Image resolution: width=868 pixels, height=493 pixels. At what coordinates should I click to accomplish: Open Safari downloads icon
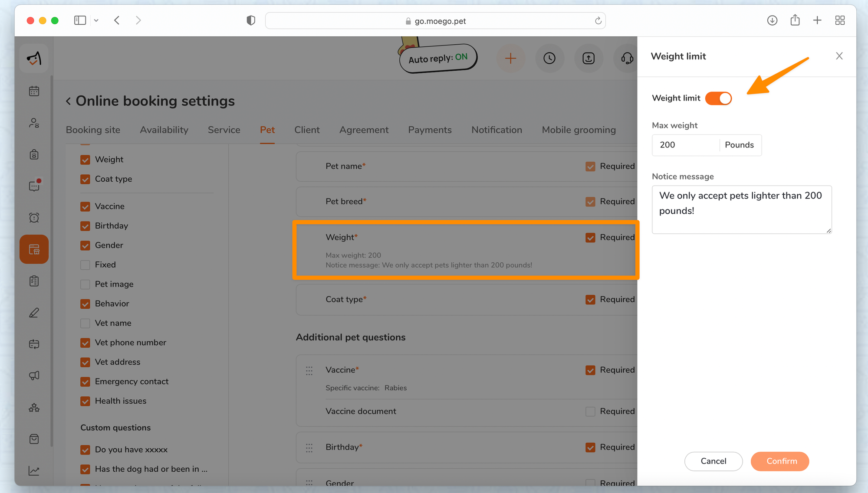pyautogui.click(x=772, y=20)
